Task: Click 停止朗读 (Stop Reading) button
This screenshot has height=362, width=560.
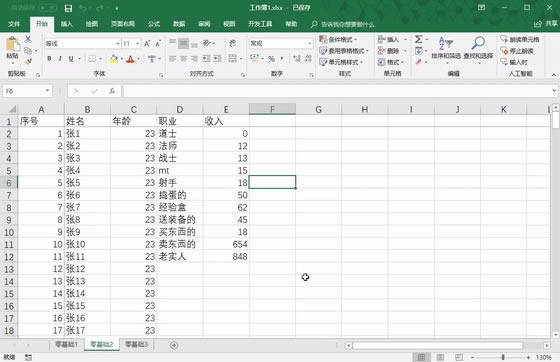Action: tap(516, 51)
